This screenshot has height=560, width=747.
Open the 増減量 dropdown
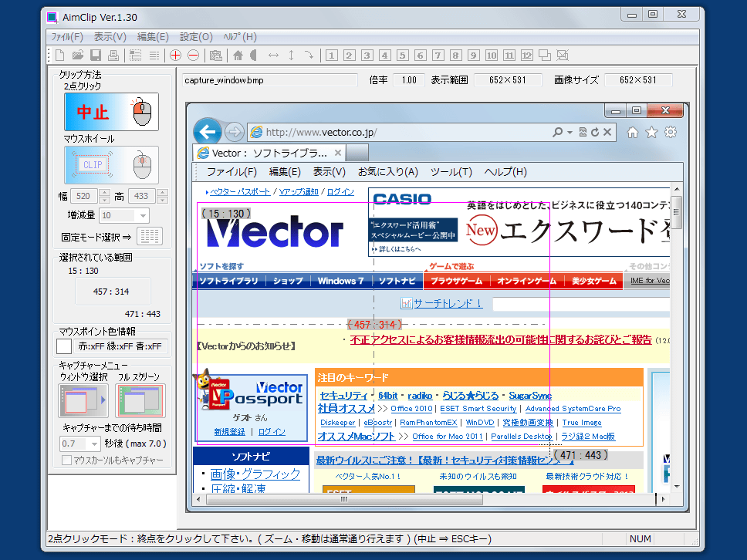click(123, 216)
